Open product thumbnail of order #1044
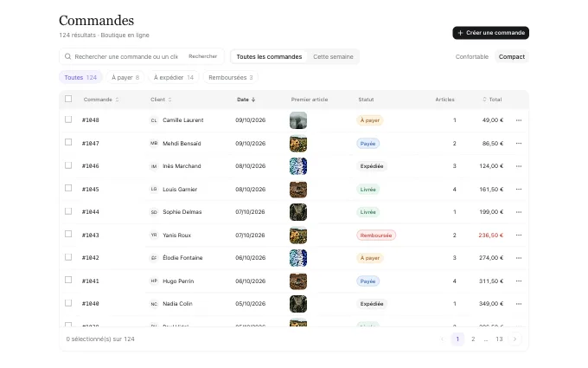 pyautogui.click(x=298, y=212)
